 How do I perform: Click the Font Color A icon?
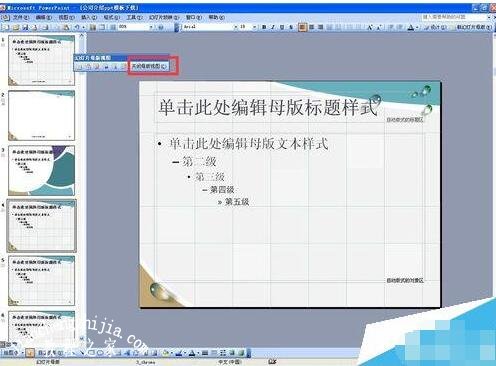(x=411, y=27)
